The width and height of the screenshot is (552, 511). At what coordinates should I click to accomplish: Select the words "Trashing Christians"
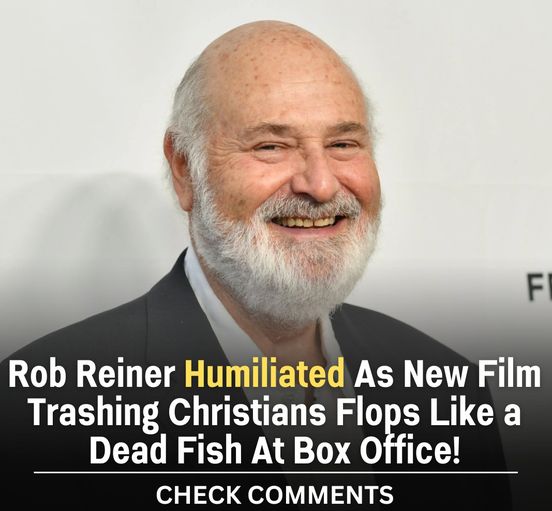177,413
